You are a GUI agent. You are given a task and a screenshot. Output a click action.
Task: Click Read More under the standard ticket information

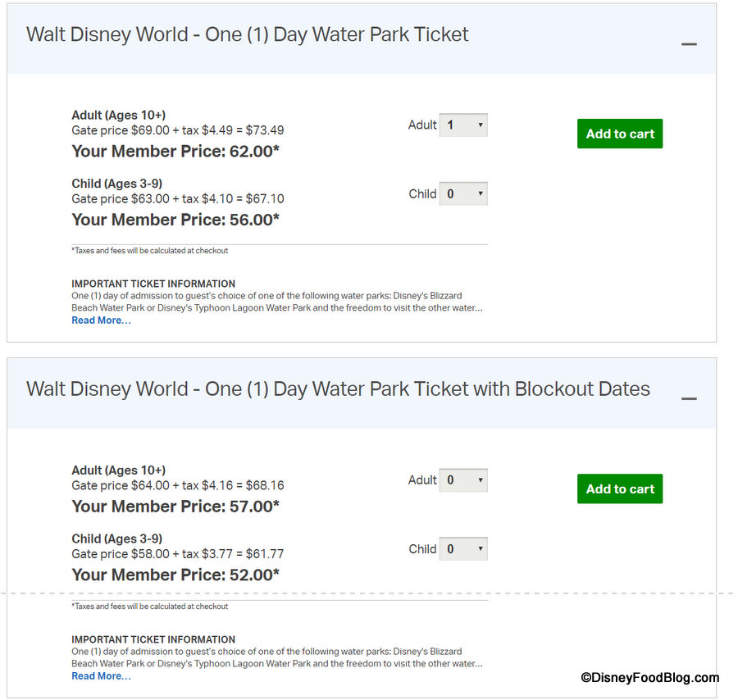pyautogui.click(x=101, y=320)
